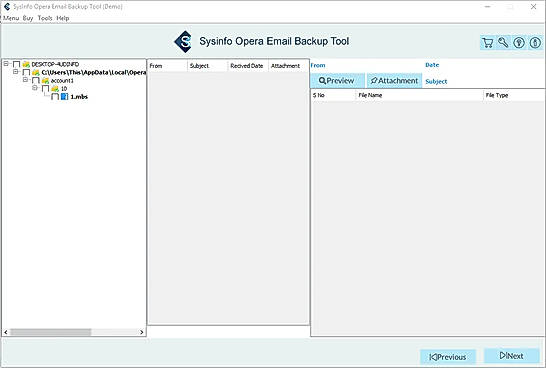Open the Buy menu
The width and height of the screenshot is (546, 368).
tap(28, 18)
